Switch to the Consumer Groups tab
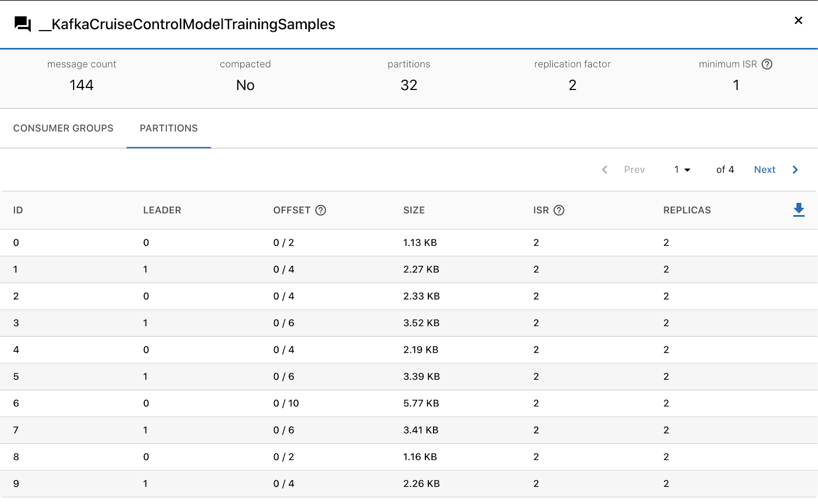Screen dimensions: 818x504 [x=63, y=128]
